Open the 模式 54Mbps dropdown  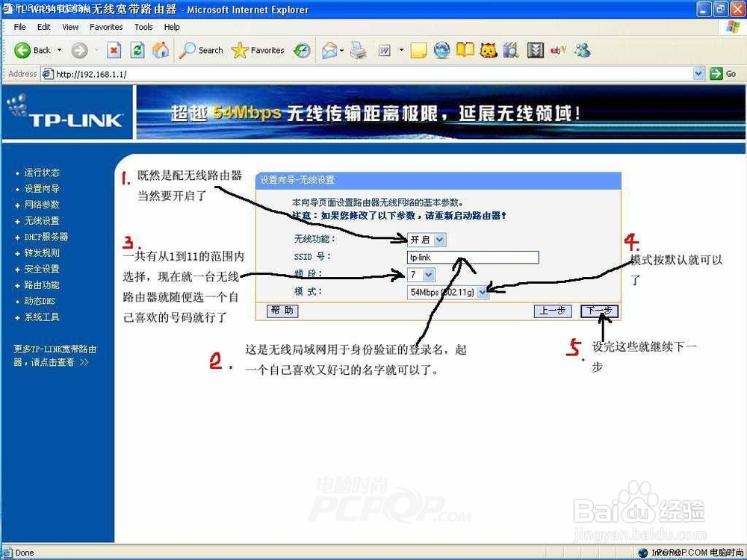447,292
